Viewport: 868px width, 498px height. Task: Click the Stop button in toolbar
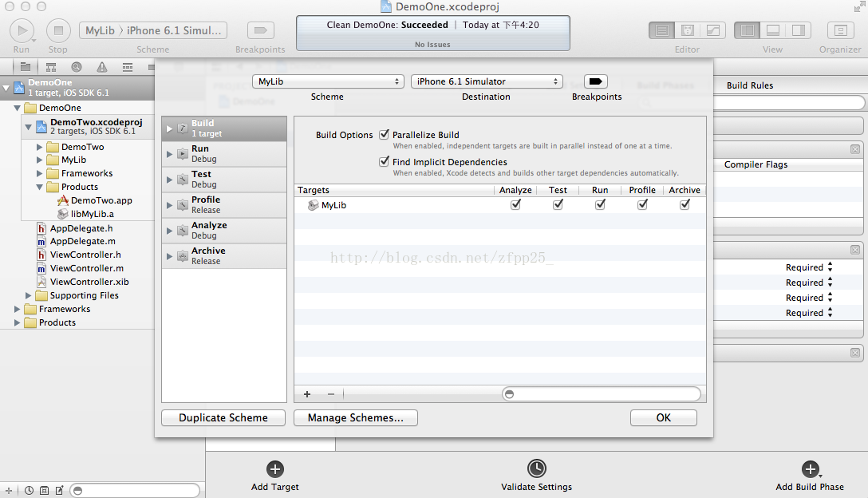(x=58, y=30)
